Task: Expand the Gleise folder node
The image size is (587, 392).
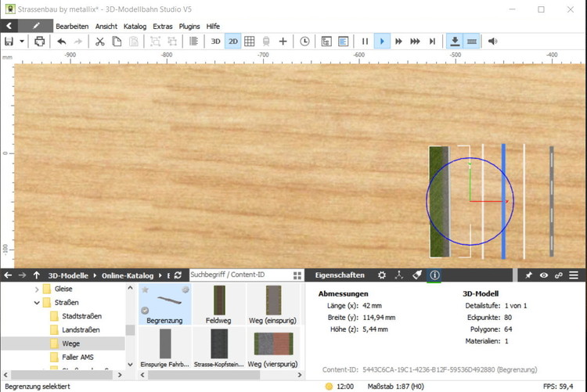Action: 37,289
